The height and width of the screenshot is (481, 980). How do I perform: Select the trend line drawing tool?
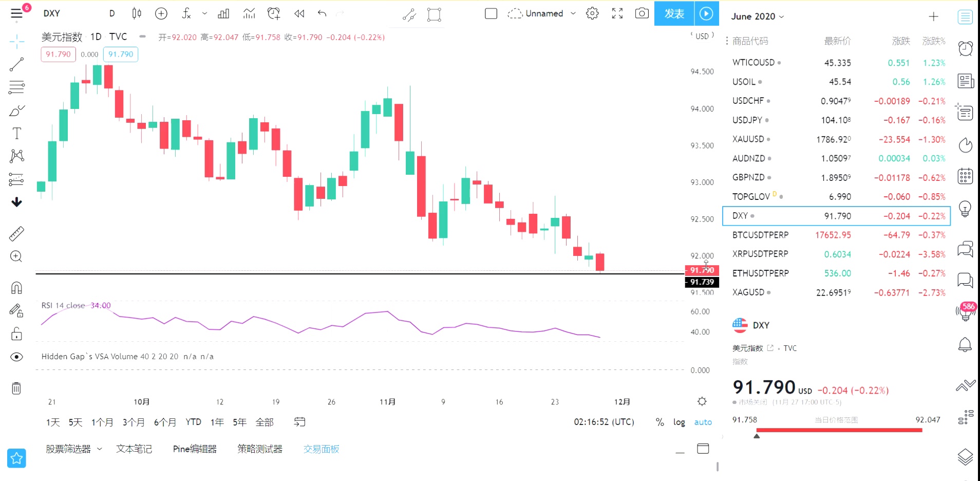click(16, 64)
